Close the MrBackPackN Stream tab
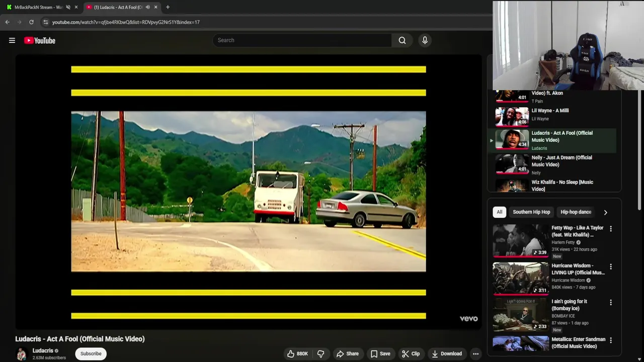 [76, 7]
